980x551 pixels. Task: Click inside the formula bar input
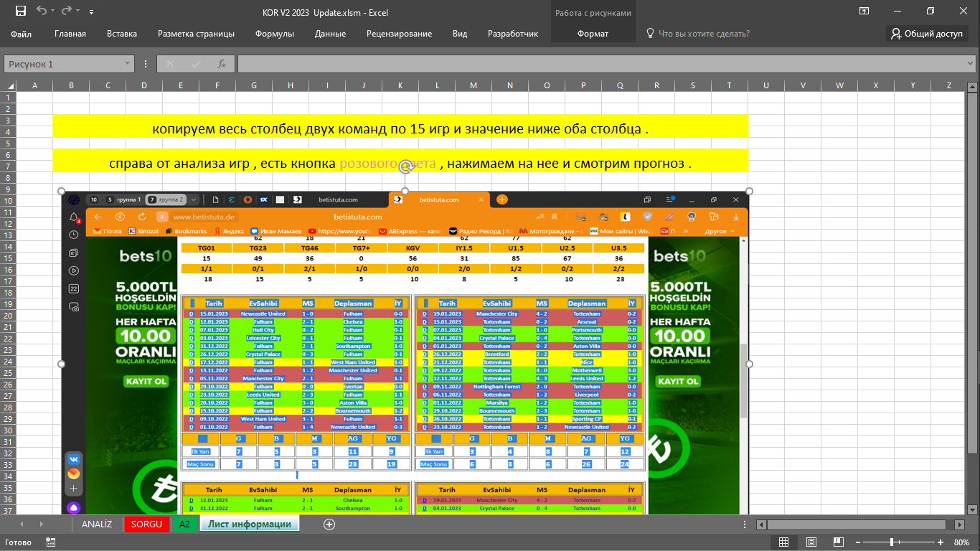click(599, 64)
